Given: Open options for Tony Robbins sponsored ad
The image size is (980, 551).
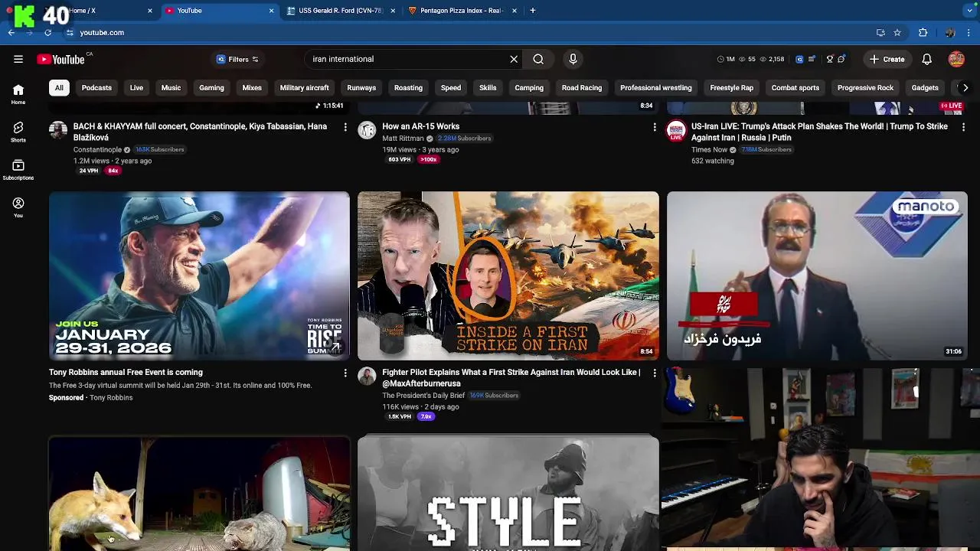Looking at the screenshot, I should pos(345,373).
